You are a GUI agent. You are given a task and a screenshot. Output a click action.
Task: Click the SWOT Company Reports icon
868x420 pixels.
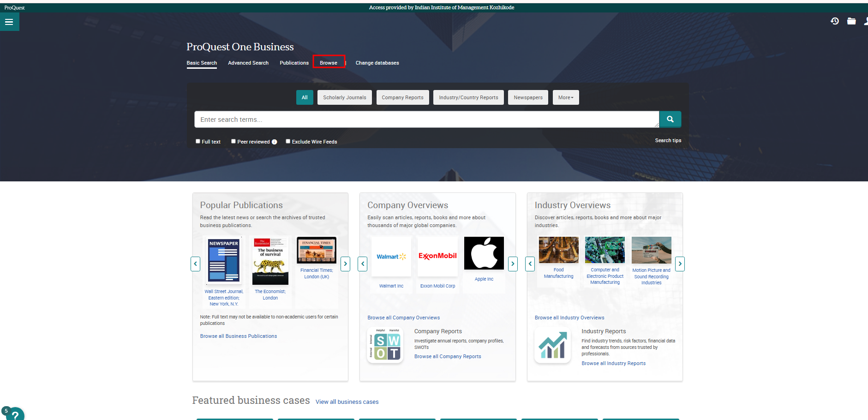(x=385, y=346)
